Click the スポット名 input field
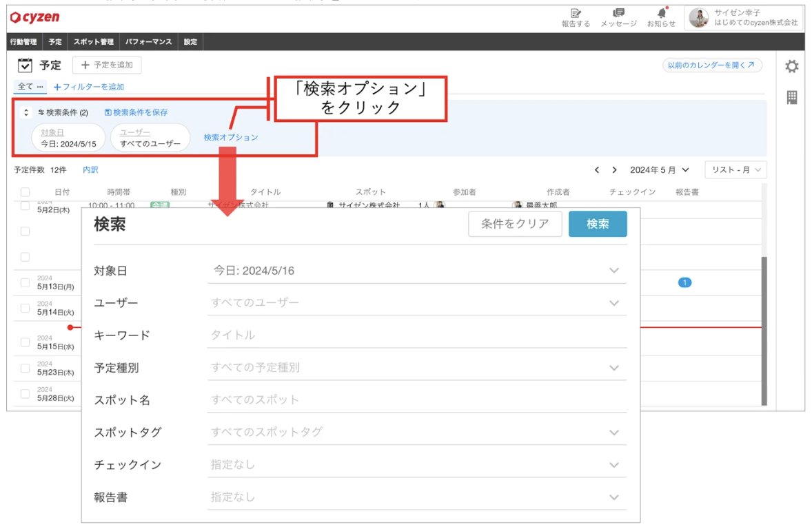 pyautogui.click(x=417, y=400)
